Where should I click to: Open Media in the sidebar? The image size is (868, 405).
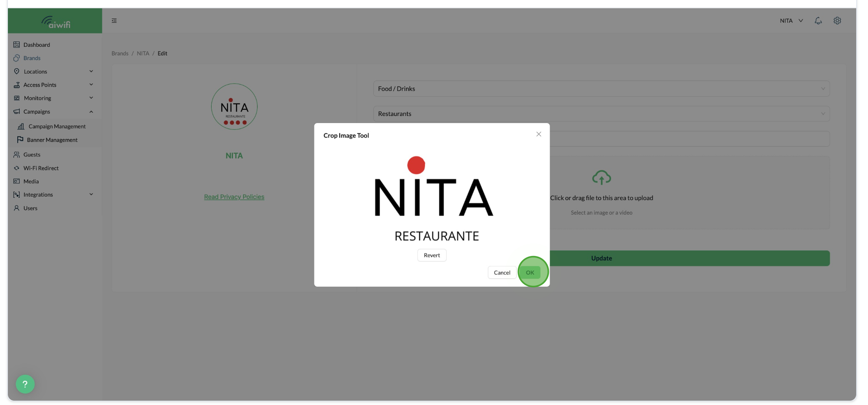tap(31, 181)
